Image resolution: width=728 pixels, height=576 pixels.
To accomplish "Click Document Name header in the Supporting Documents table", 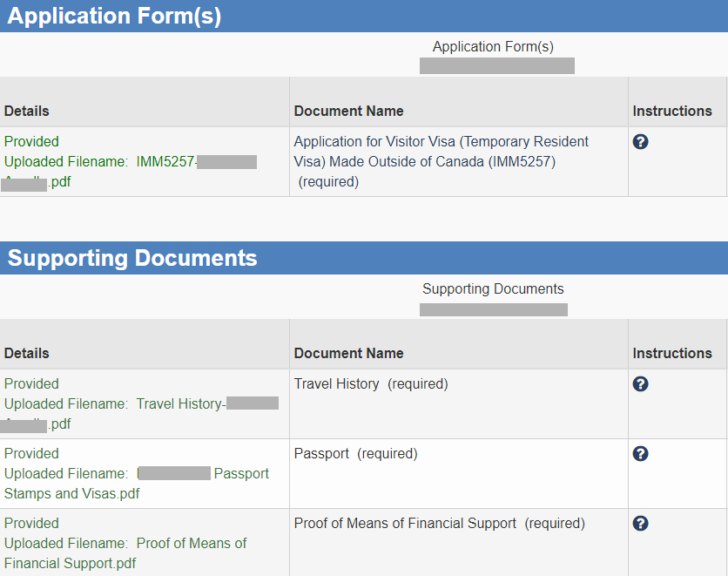I will [348, 353].
